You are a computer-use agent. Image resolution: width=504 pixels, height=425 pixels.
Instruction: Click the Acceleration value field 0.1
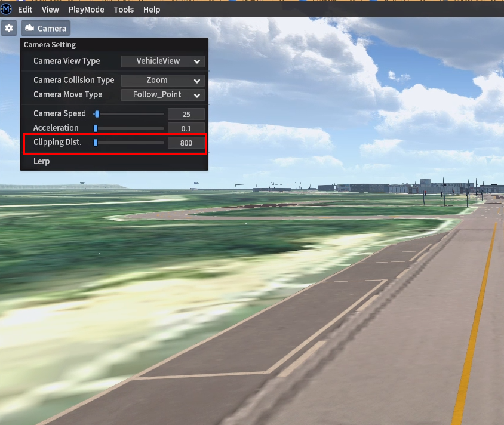186,128
